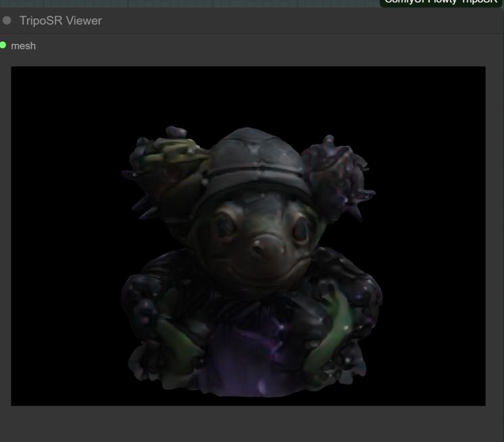The height and width of the screenshot is (442, 504).
Task: Click the mesh input label
Action: tap(23, 46)
